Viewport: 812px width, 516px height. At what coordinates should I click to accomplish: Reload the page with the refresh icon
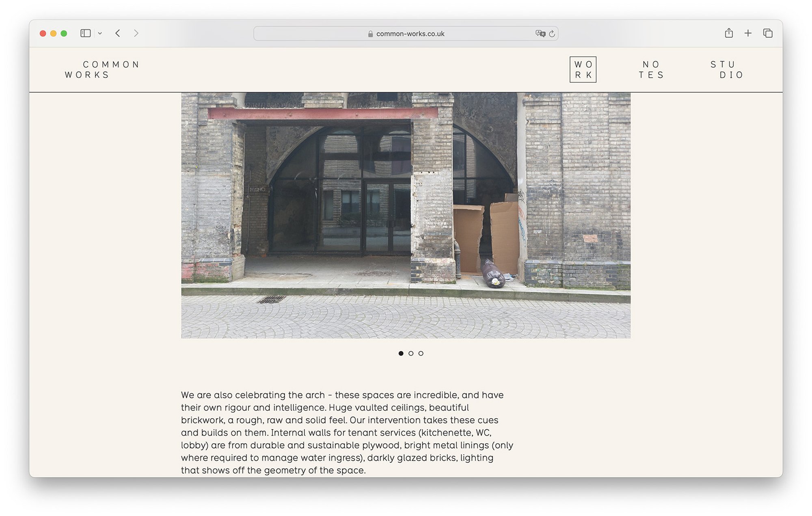552,34
